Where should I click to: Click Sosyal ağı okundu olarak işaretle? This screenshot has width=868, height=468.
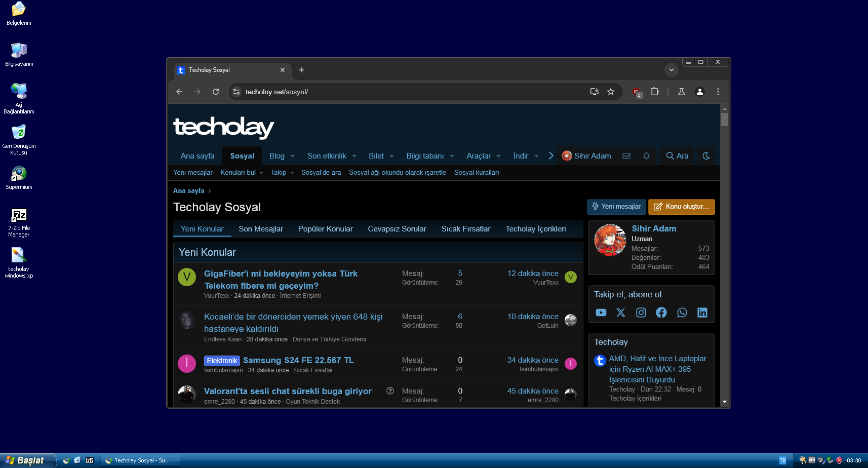pyautogui.click(x=398, y=173)
